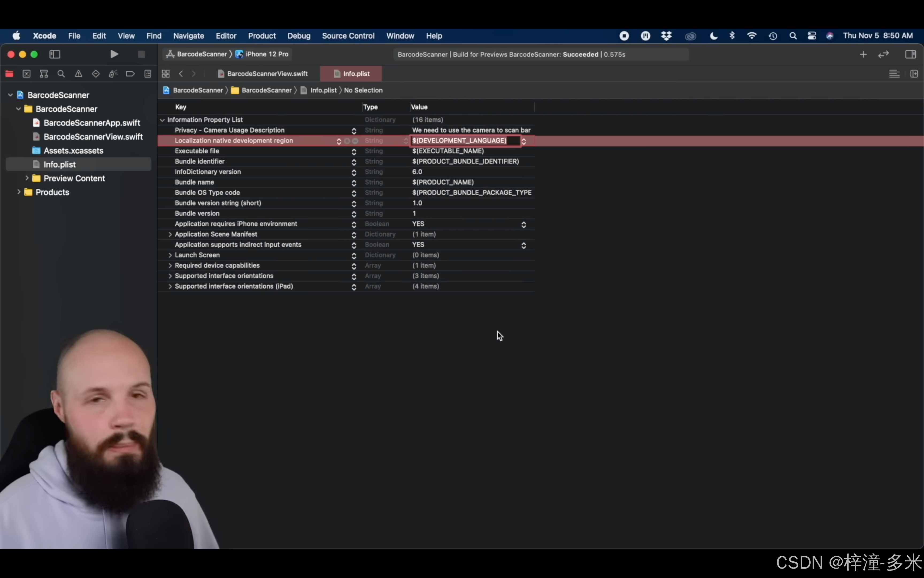924x578 pixels.
Task: Open the Editor menu
Action: [x=226, y=36]
